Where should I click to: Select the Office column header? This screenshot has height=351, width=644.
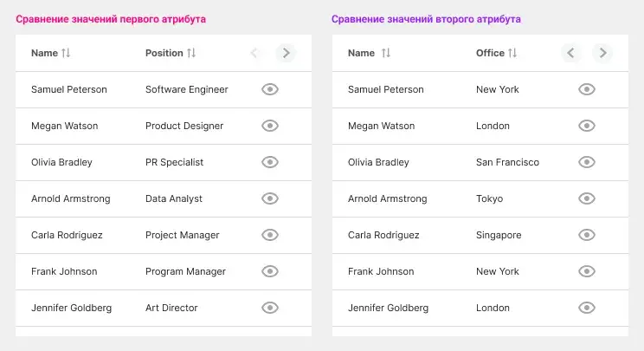tap(490, 53)
